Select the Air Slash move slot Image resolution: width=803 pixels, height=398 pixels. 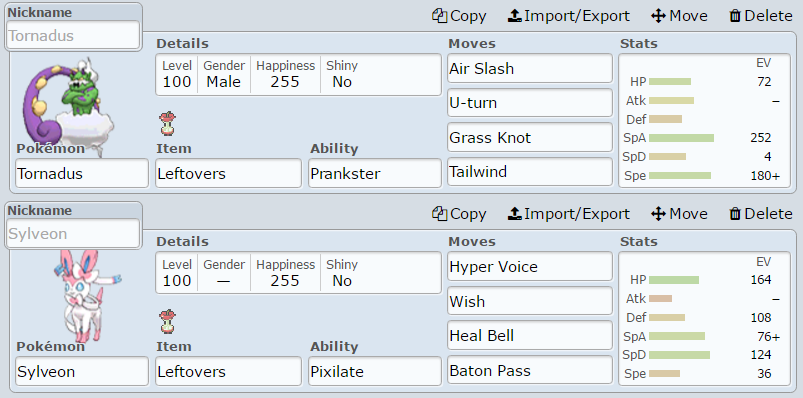click(x=530, y=68)
